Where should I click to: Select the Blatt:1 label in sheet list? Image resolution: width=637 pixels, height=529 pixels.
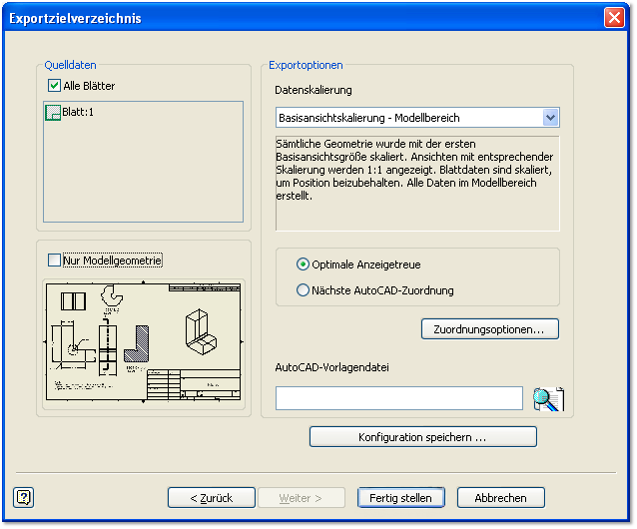[78, 114]
